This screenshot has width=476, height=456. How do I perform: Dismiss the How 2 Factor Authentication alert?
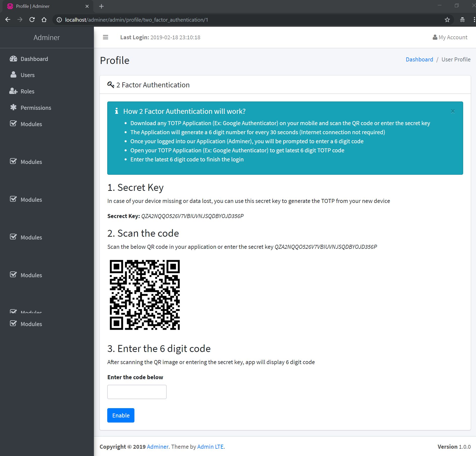453,111
